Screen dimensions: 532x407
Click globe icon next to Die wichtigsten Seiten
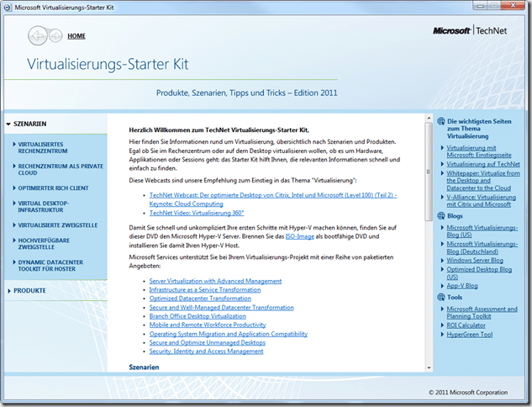[440, 121]
